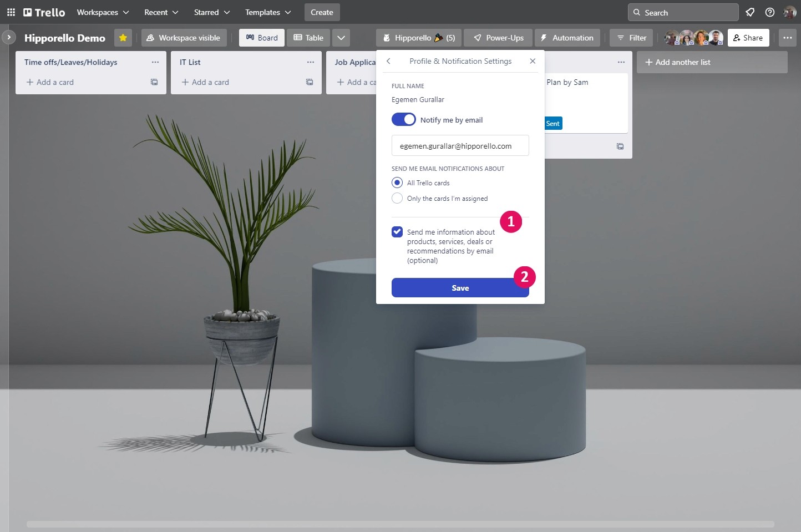The width and height of the screenshot is (801, 532).
Task: Click the Egemen Gurallar full name
Action: [418, 100]
